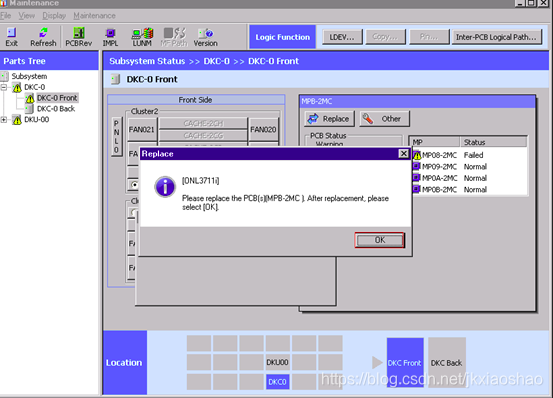The image size is (553, 398).
Task: Click the blue information icon in dialog
Action: pos(165,186)
